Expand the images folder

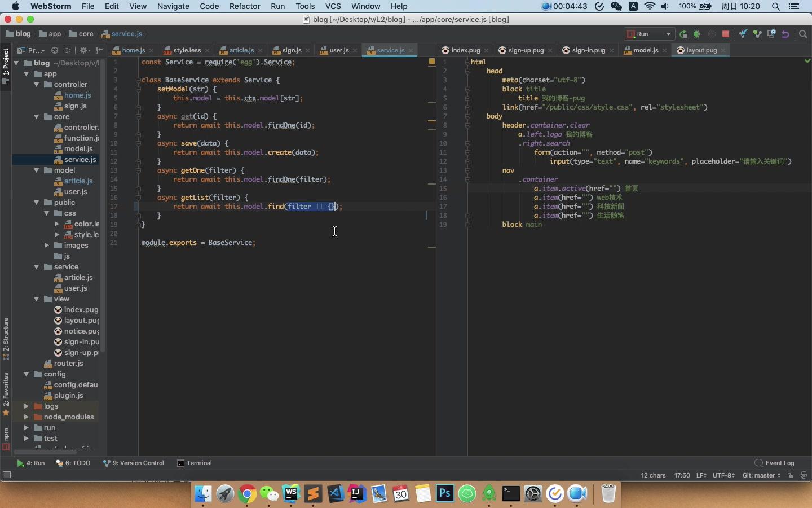[x=46, y=246]
